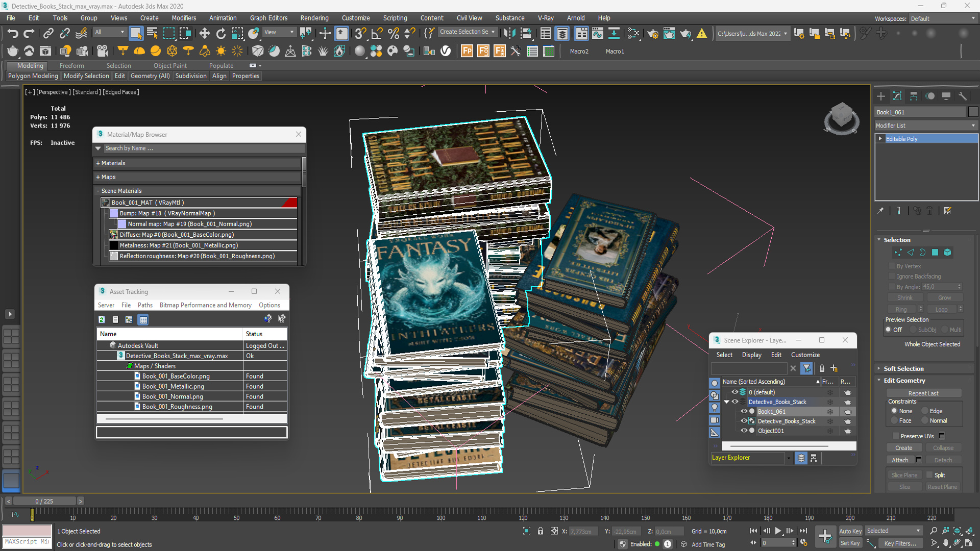
Task: Select the Edge constraint radio button
Action: (x=925, y=411)
